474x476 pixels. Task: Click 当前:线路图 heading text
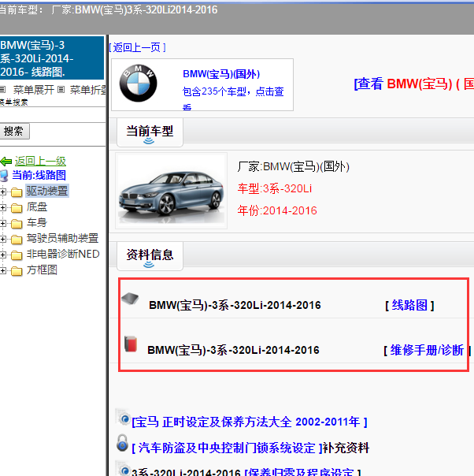click(x=39, y=175)
